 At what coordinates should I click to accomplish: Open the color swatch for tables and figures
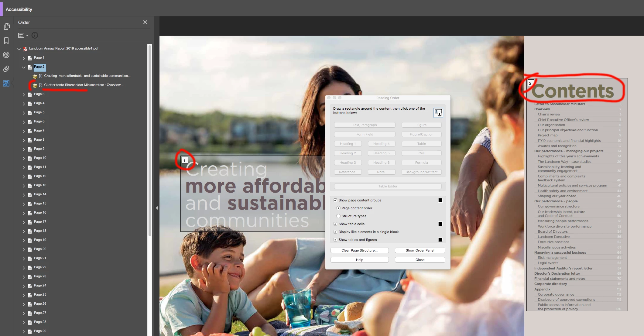click(441, 240)
